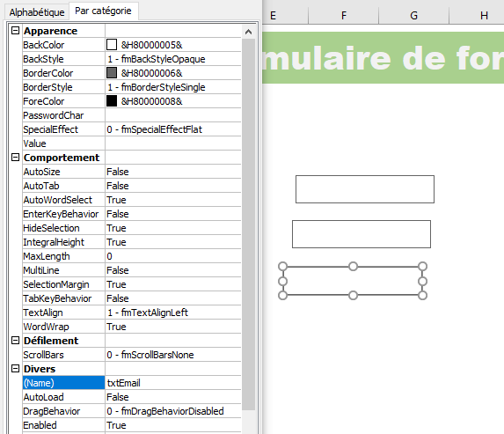Screen dimensions: 504x434
Task: Select column H header
Action: pos(477,15)
